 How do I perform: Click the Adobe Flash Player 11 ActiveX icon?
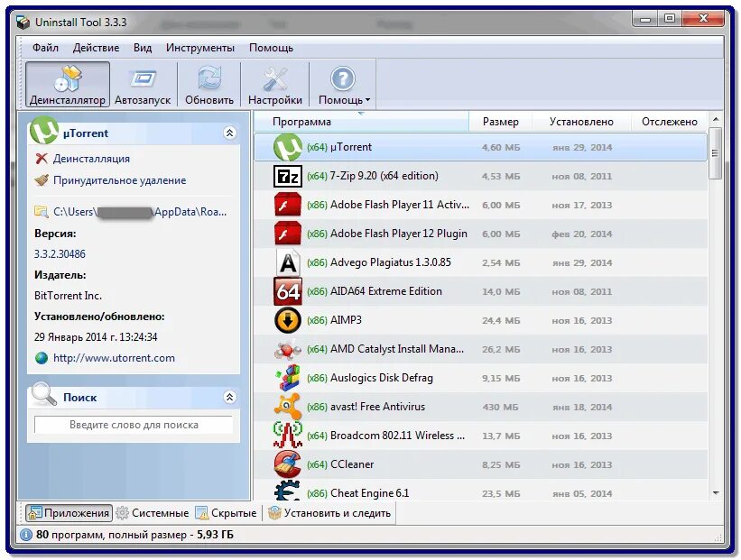(287, 205)
